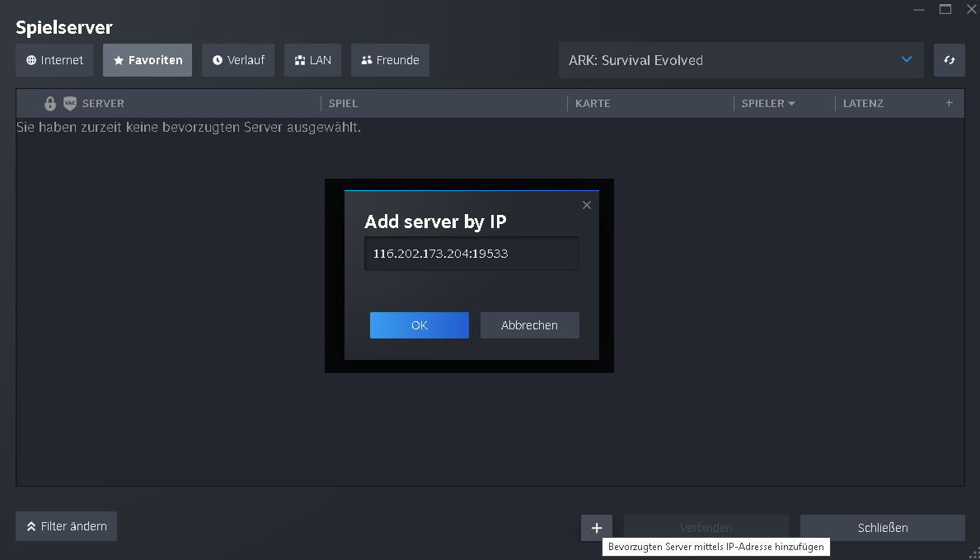Click the refresh server list icon

click(x=950, y=59)
